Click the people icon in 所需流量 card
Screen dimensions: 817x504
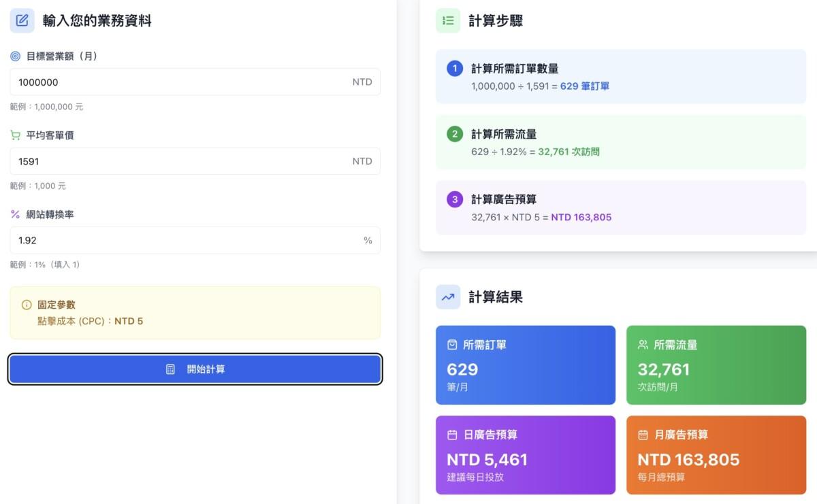tap(643, 345)
